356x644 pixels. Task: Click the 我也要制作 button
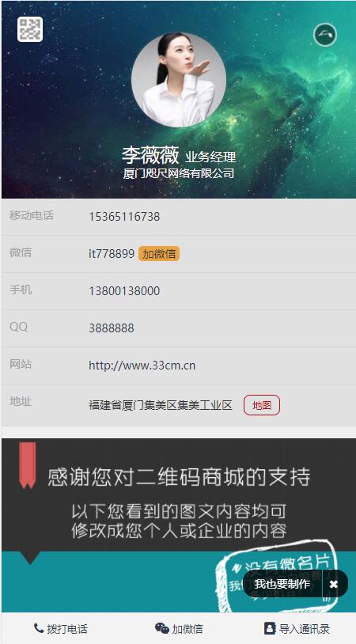pyautogui.click(x=282, y=584)
